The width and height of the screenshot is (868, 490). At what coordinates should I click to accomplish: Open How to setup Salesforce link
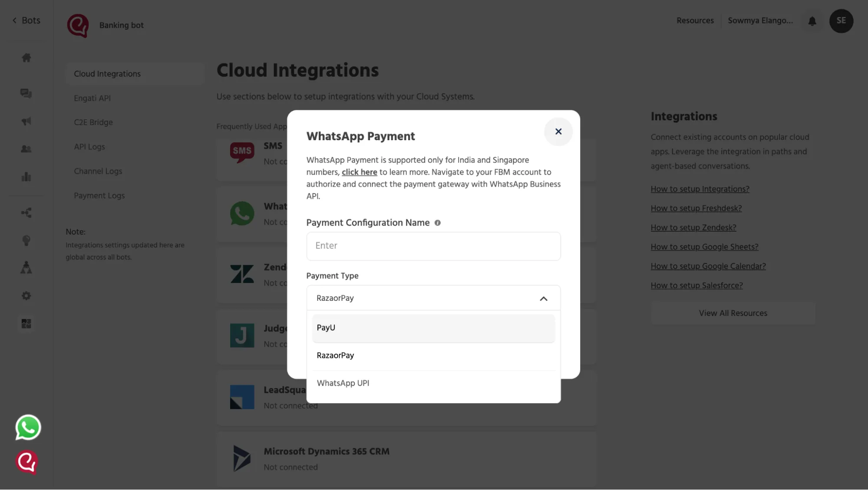696,286
